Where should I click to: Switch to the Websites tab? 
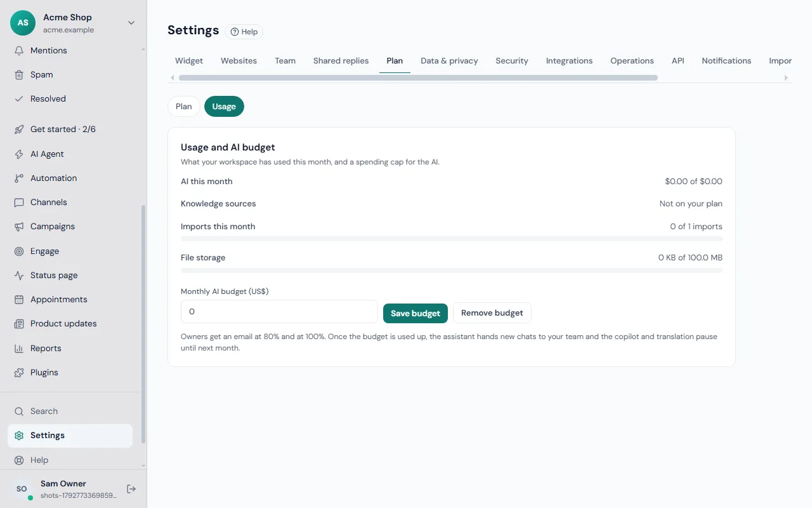tap(239, 61)
